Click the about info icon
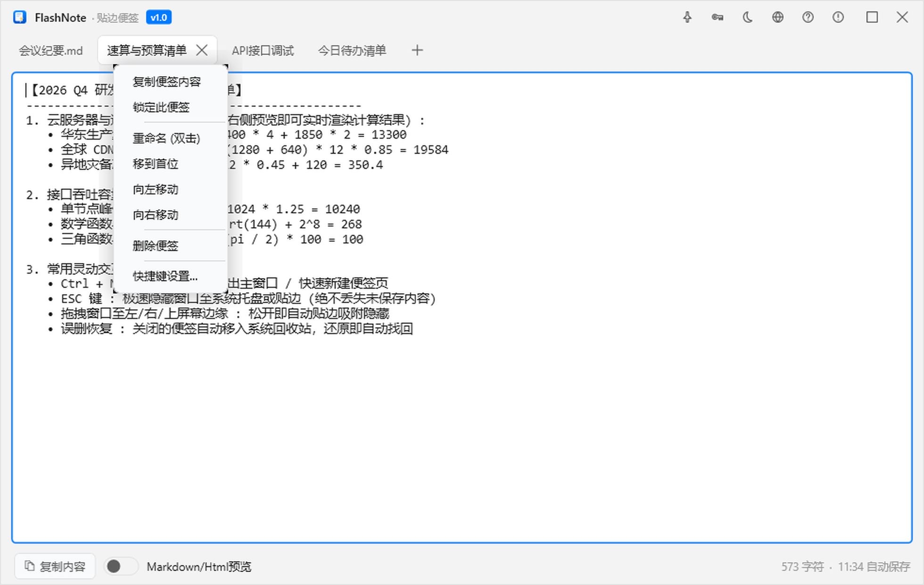Image resolution: width=924 pixels, height=585 pixels. click(x=838, y=17)
